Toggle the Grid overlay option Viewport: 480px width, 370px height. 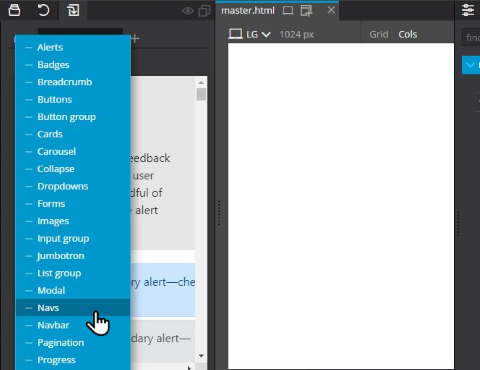379,34
